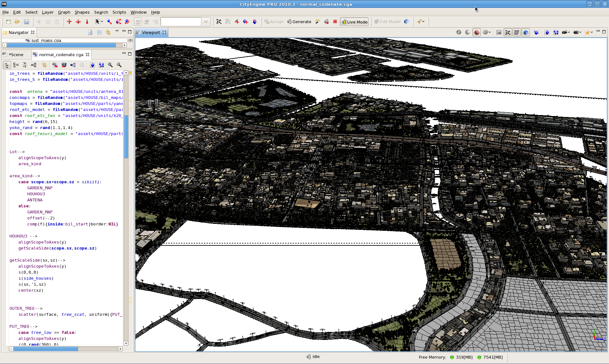Expand the combo box dropdown in main toolbar
Image resolution: width=609 pixels, height=364 pixels.
point(206,22)
